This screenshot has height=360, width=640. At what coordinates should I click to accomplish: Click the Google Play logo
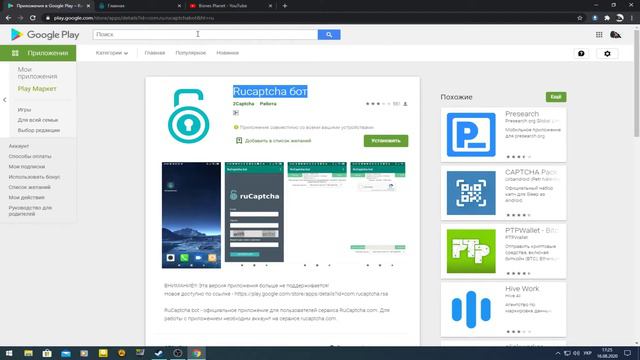(x=45, y=35)
